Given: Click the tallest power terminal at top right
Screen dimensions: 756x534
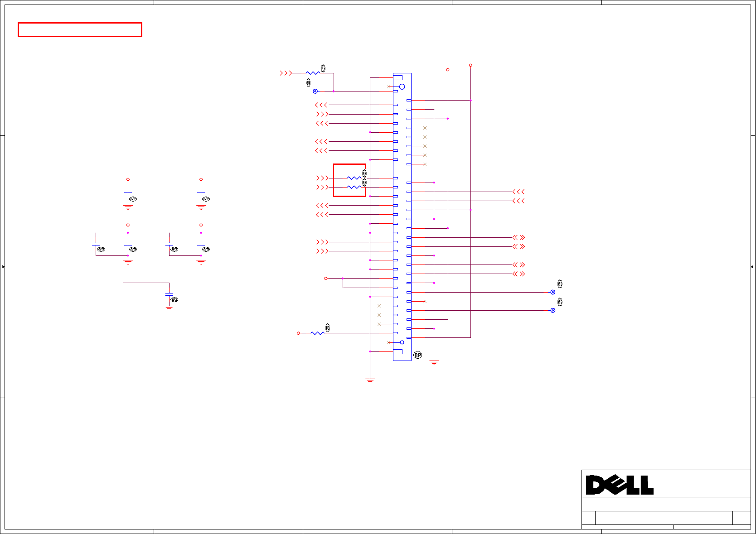Looking at the screenshot, I should (470, 65).
